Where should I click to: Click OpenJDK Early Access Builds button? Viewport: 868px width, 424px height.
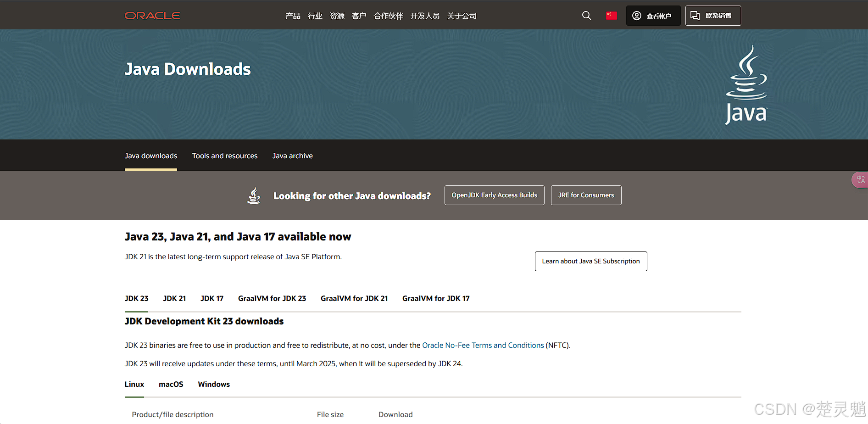click(x=494, y=195)
